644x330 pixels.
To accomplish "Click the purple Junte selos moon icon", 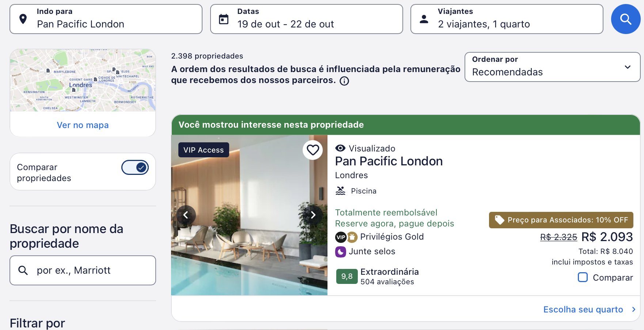I will (x=341, y=252).
